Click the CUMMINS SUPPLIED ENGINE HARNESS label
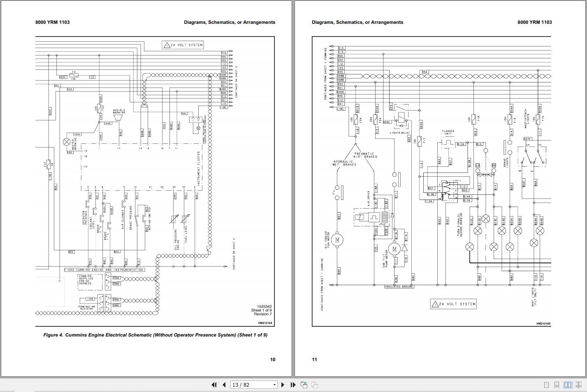Image resolution: width=587 pixels, height=392 pixels. (x=86, y=280)
